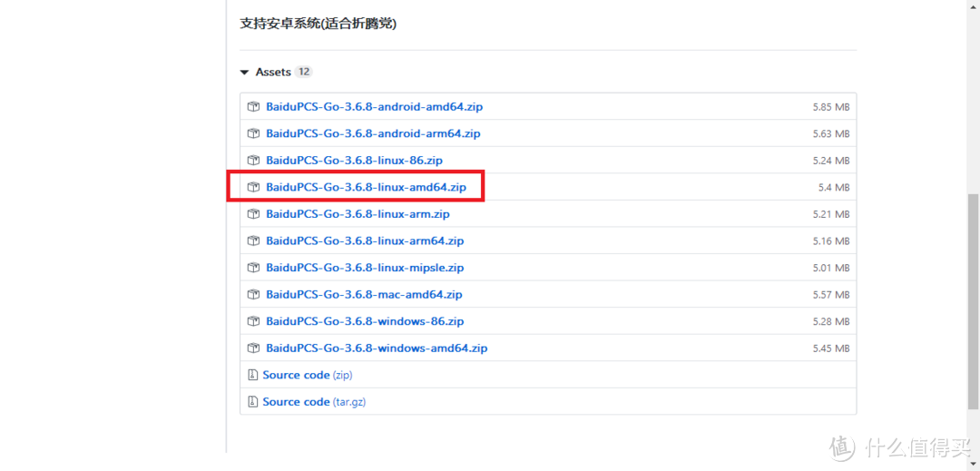Open BaiduPCS-Go-3.6.8-linux-arm.zip link
Screen dimensions: 980x471
358,214
